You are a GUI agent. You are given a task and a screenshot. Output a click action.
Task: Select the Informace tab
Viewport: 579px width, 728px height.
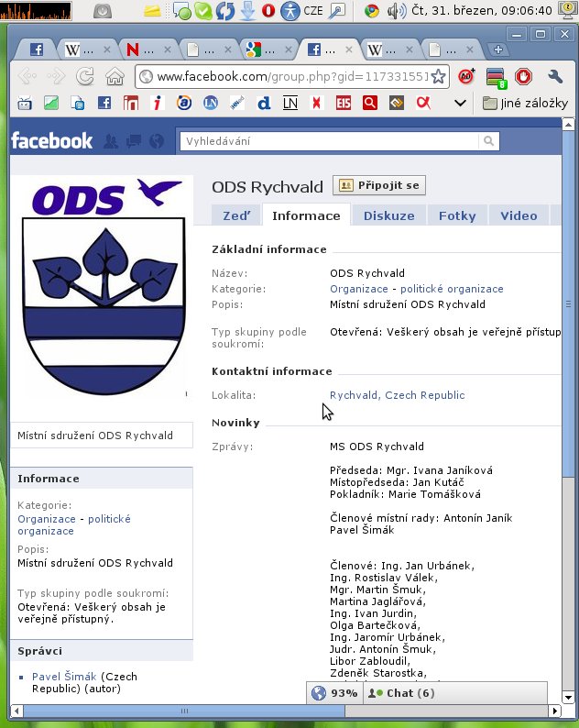coord(306,215)
